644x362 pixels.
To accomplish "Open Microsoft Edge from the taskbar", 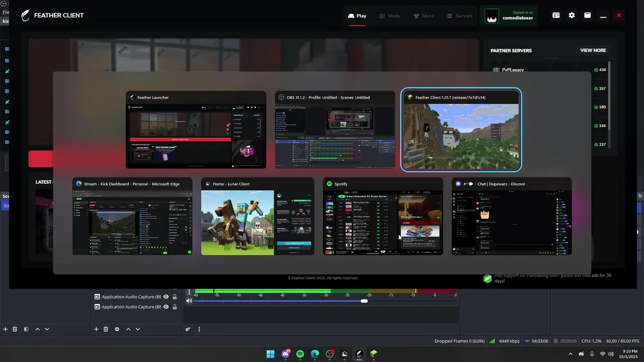I will 315,354.
